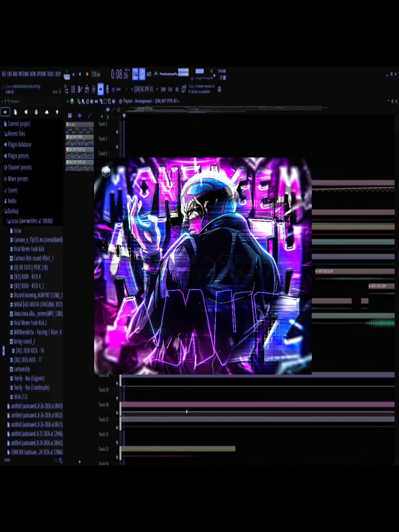Screen dimensions: 399x532
Task: Collapse the Backup folder
Action: click(11, 211)
